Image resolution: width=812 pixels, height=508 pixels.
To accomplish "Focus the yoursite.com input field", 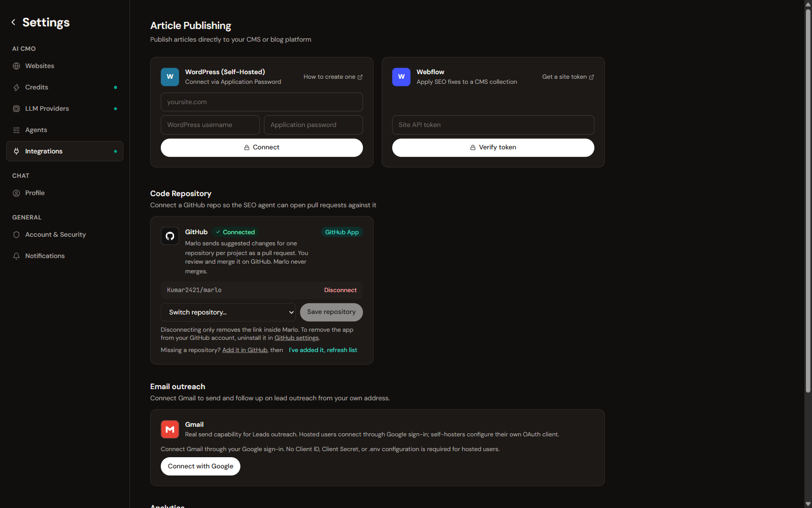I will pyautogui.click(x=261, y=102).
